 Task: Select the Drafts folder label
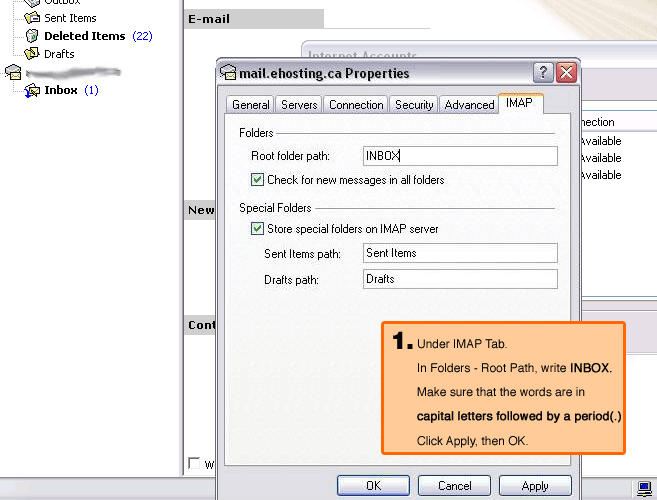[59, 54]
